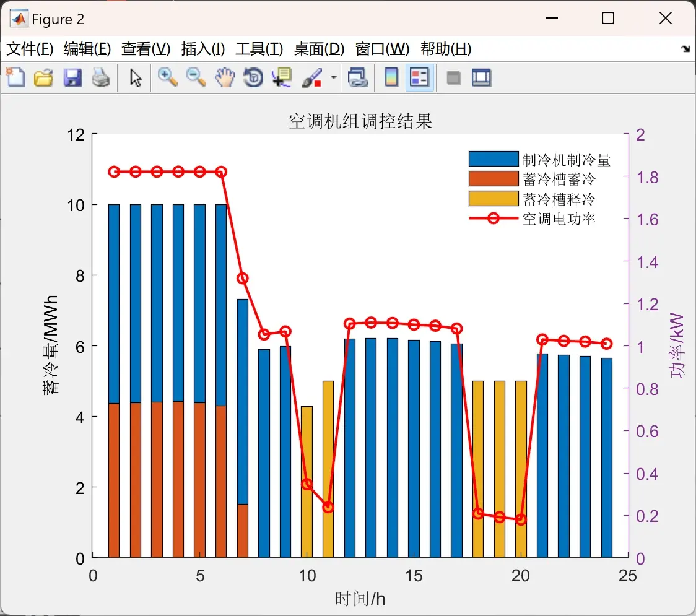696x616 pixels.
Task: Click the New Figure icon
Action: (16, 77)
